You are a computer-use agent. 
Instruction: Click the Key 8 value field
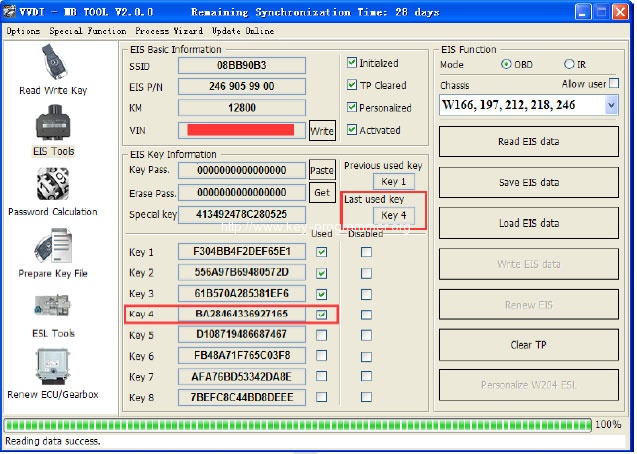pyautogui.click(x=242, y=397)
